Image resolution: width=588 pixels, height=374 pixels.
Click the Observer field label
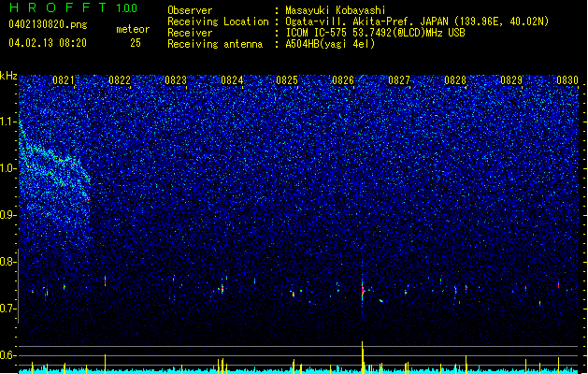point(190,10)
